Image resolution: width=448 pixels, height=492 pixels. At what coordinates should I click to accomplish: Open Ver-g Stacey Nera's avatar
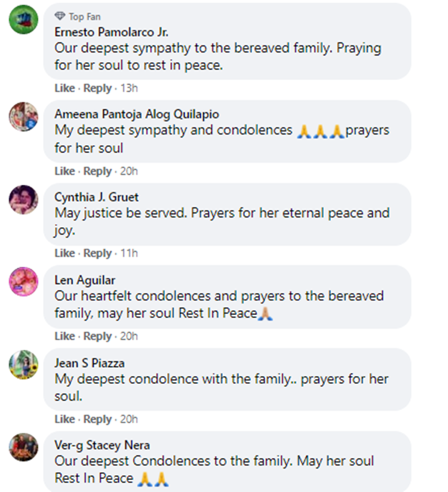tap(23, 448)
